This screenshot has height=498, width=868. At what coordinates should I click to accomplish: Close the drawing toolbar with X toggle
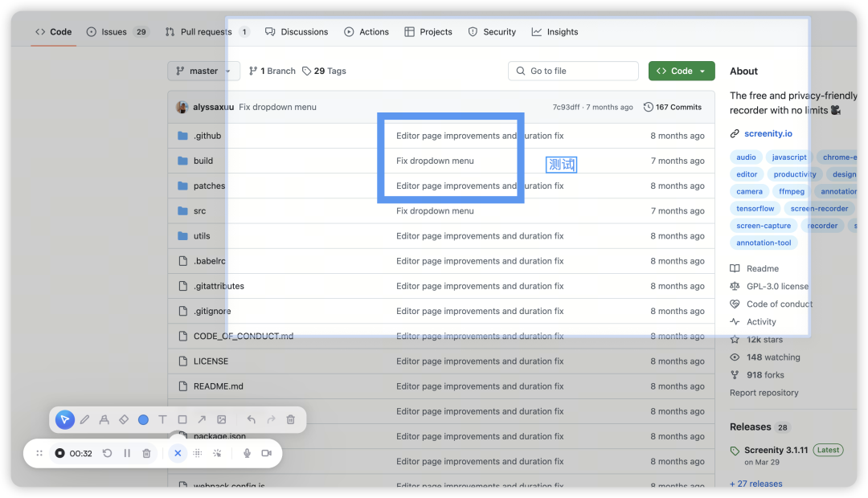tap(178, 453)
